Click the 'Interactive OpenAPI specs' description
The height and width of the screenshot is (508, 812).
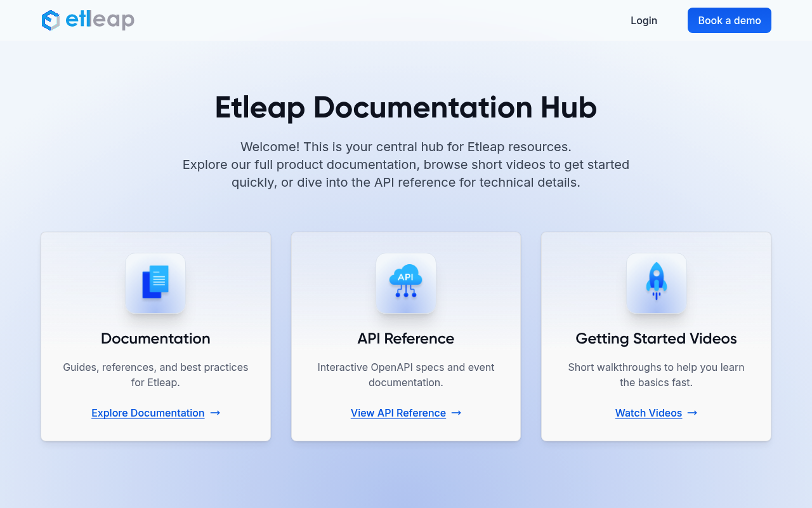tap(406, 375)
